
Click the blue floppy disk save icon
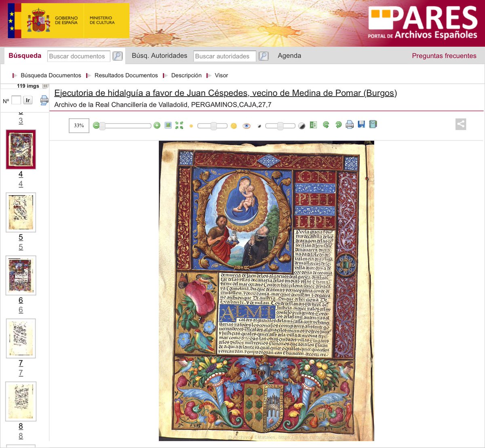pyautogui.click(x=361, y=124)
